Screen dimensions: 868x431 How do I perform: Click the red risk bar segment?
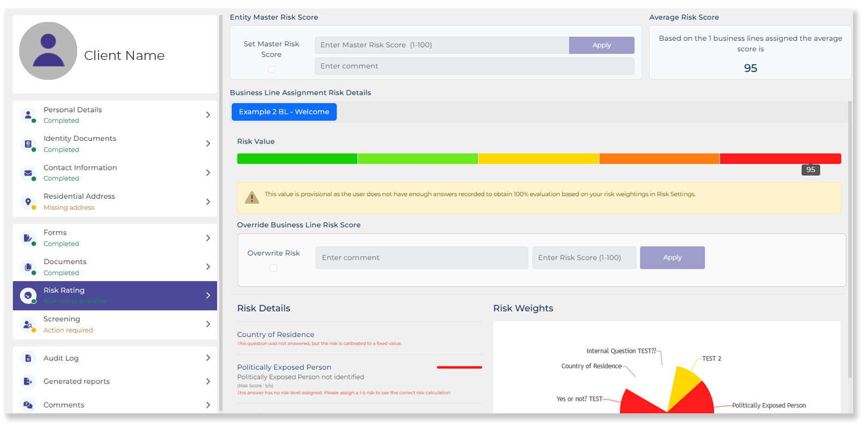click(x=781, y=158)
